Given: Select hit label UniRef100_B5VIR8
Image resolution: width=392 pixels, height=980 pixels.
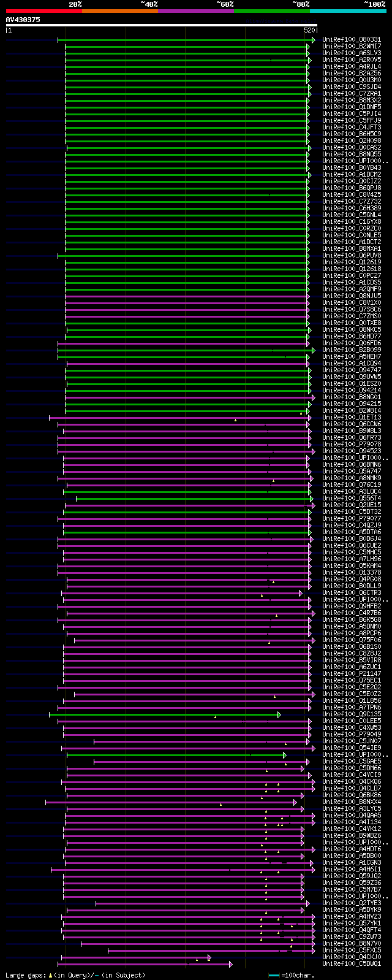Looking at the screenshot, I should 352,660.
